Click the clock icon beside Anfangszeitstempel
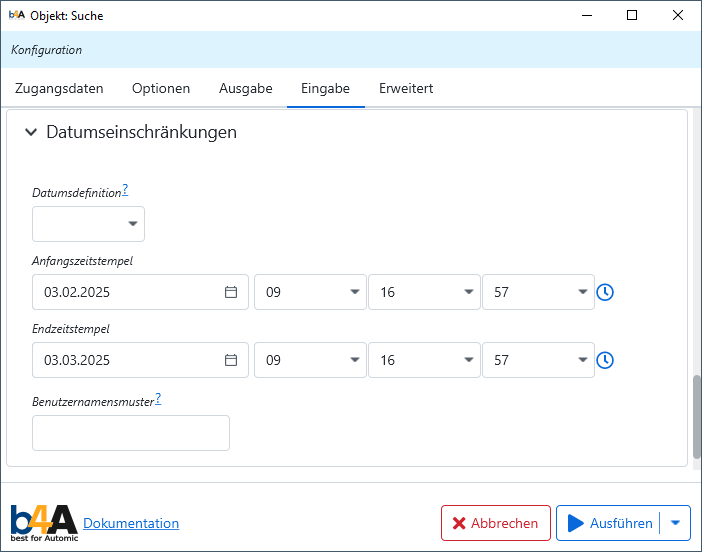702x552 pixels. [605, 292]
